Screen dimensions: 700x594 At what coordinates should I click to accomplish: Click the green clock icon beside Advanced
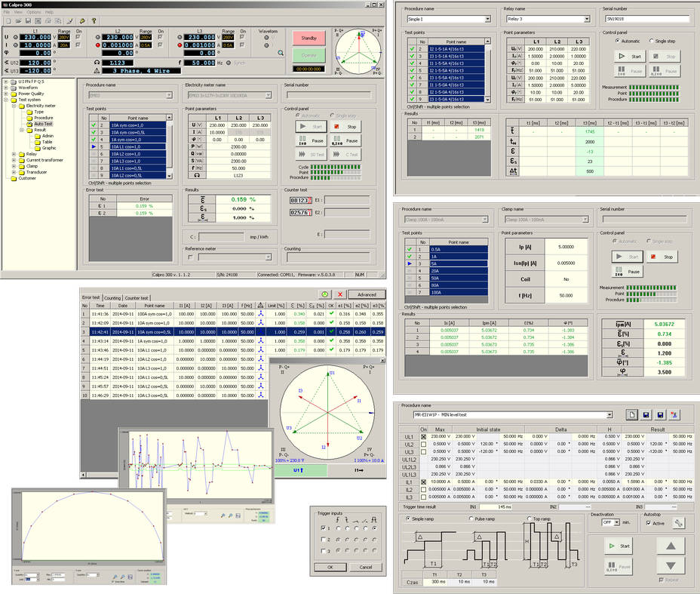[324, 294]
